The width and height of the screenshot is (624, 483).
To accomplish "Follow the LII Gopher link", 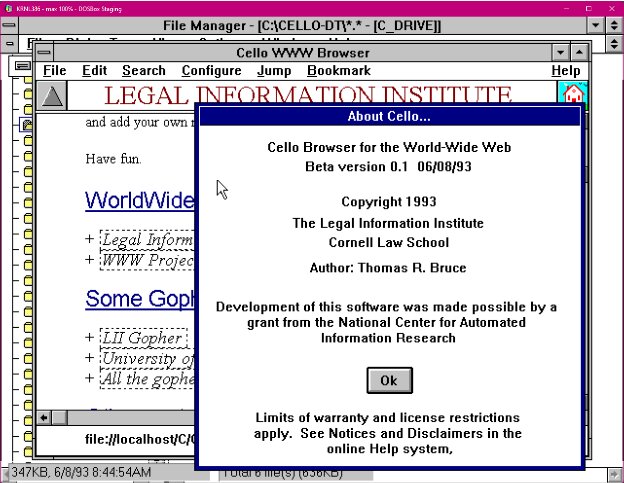I will [144, 338].
